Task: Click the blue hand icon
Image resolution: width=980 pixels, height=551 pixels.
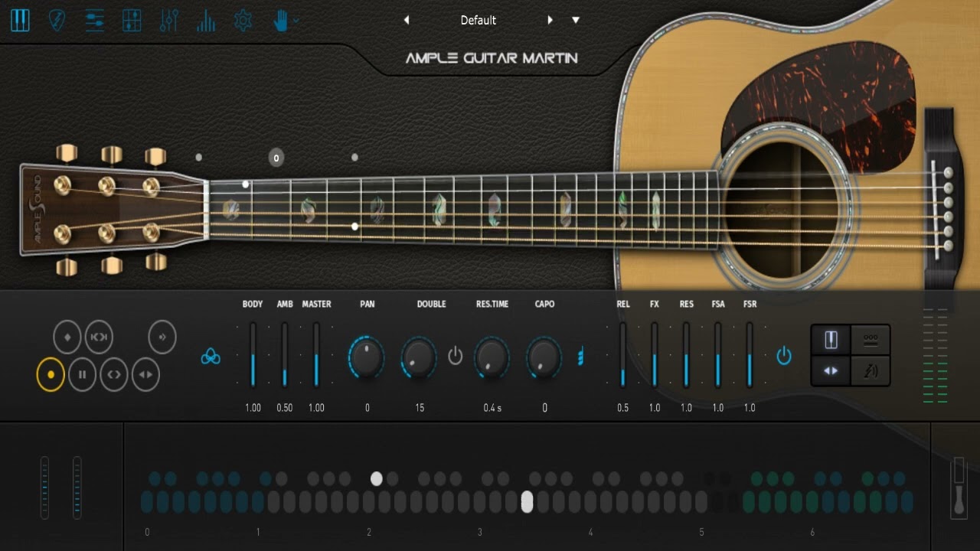Action: pos(280,21)
